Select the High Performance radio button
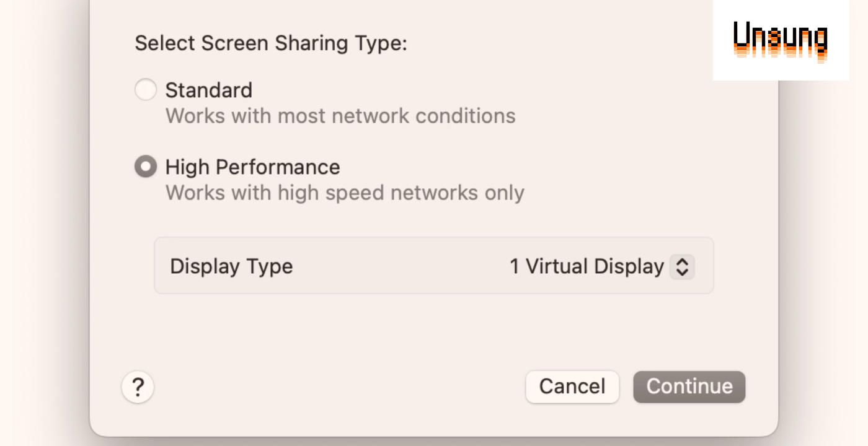The width and height of the screenshot is (868, 446). [x=146, y=167]
